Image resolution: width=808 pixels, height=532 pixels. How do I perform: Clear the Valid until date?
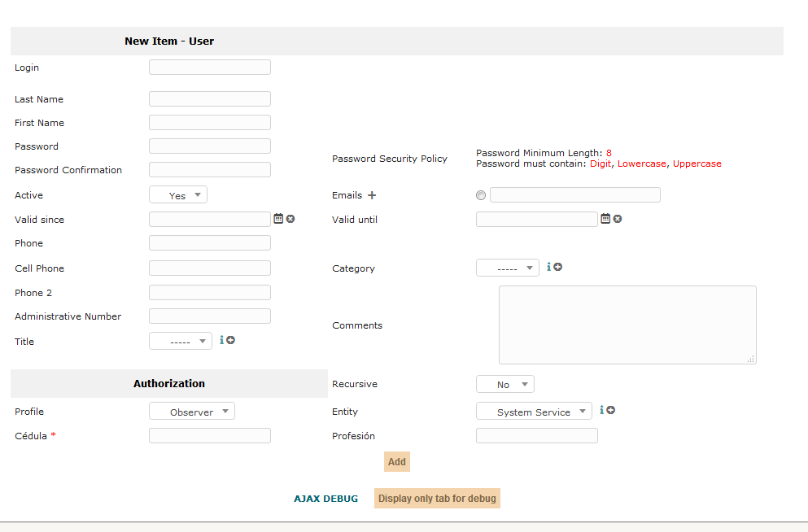(618, 219)
